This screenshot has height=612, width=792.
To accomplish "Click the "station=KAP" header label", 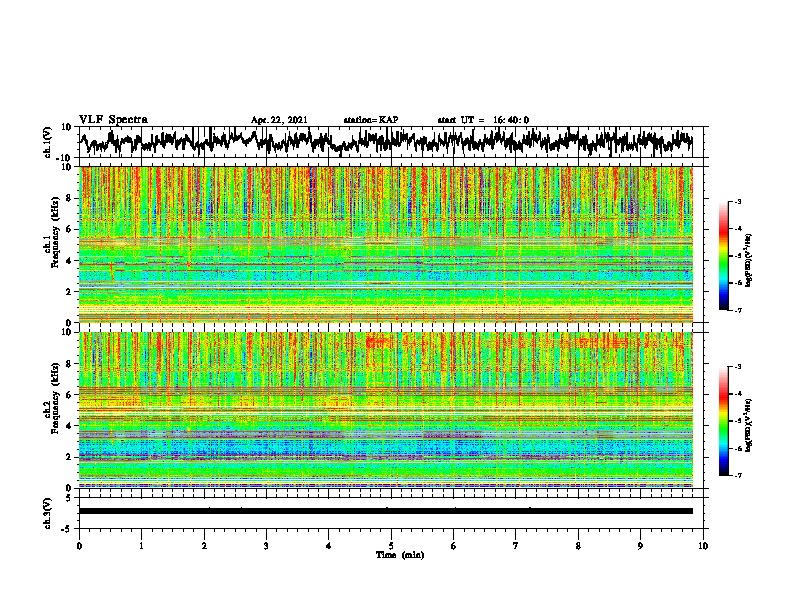I will click(371, 120).
